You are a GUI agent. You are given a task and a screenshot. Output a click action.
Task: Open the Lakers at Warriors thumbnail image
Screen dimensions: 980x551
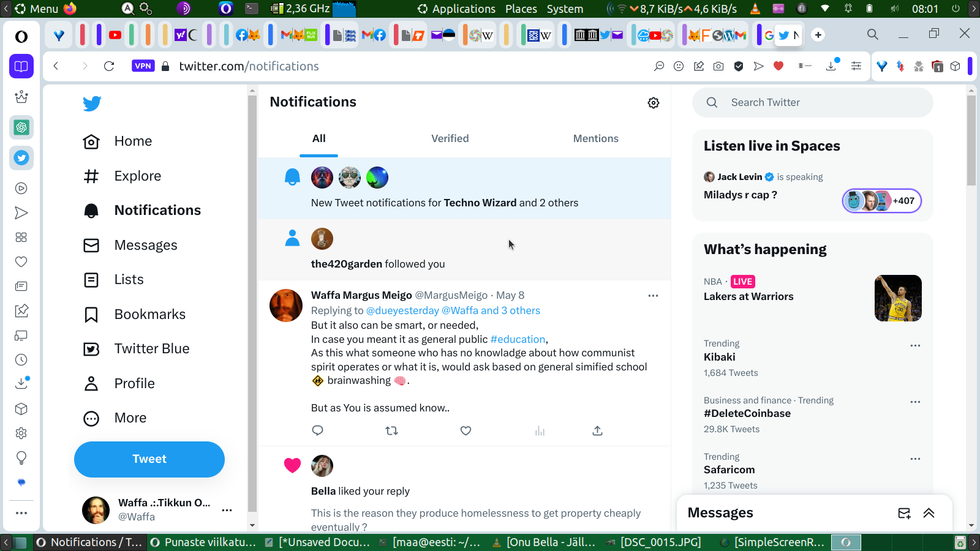click(x=898, y=298)
